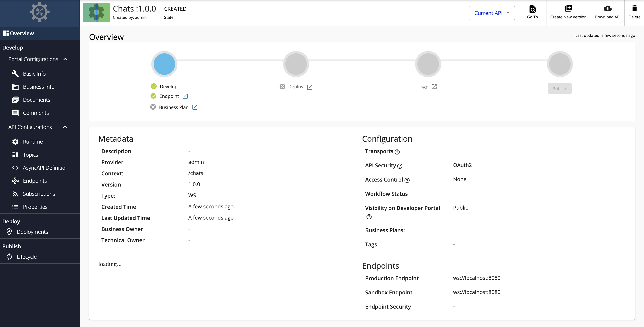
Task: Select the Runtime gear icon
Action: coord(15,141)
